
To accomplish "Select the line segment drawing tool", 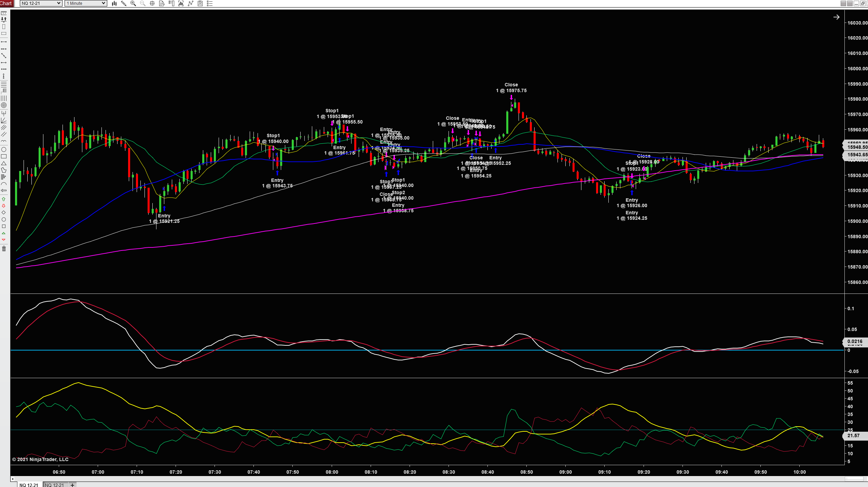I will pyautogui.click(x=4, y=42).
